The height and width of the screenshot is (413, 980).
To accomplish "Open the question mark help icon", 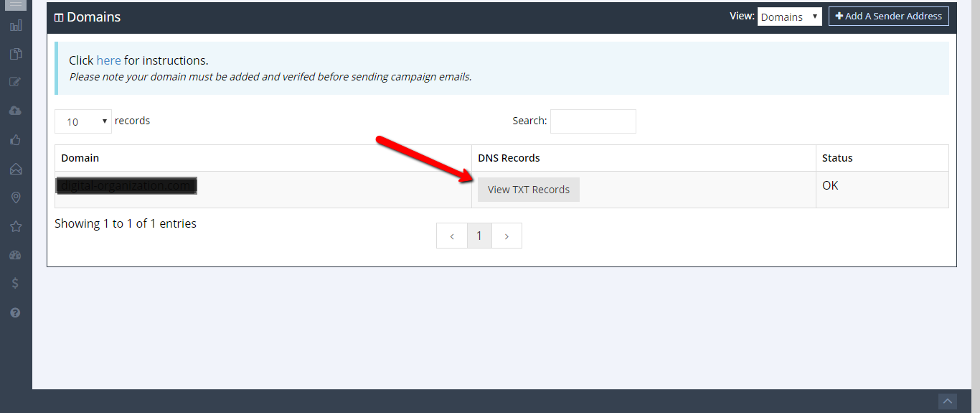I will click(16, 312).
